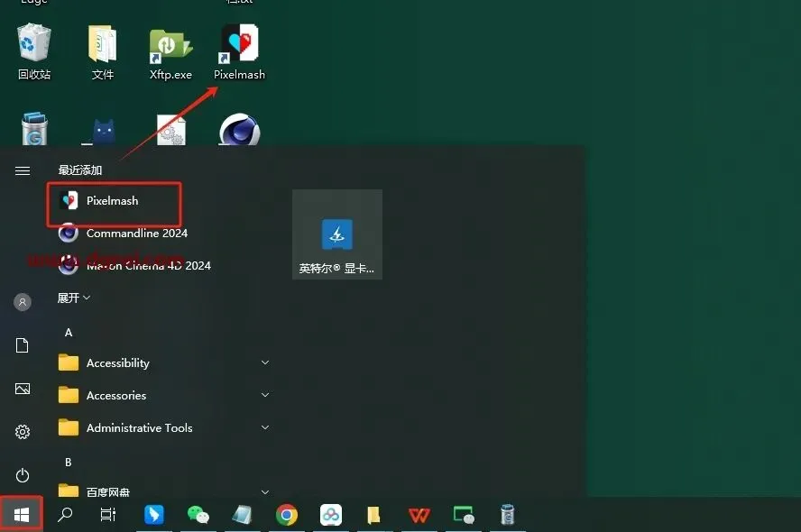
Task: Expand the Administrative Tools chevron
Action: pos(265,427)
